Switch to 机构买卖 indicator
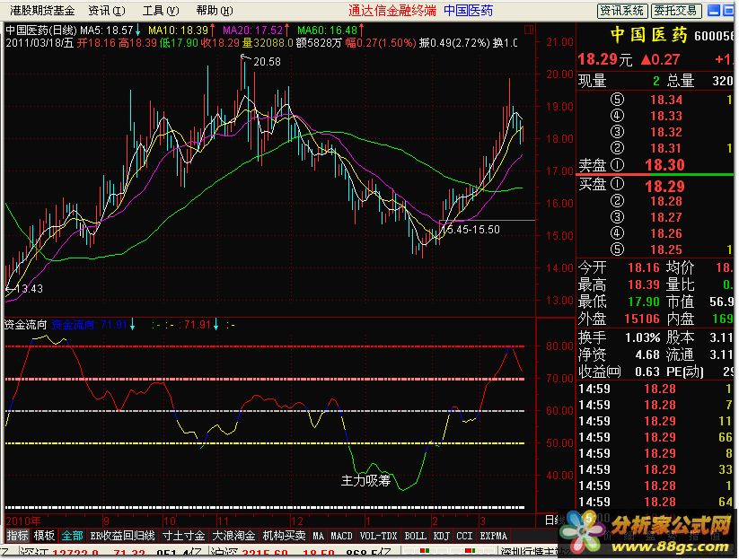 [284, 536]
